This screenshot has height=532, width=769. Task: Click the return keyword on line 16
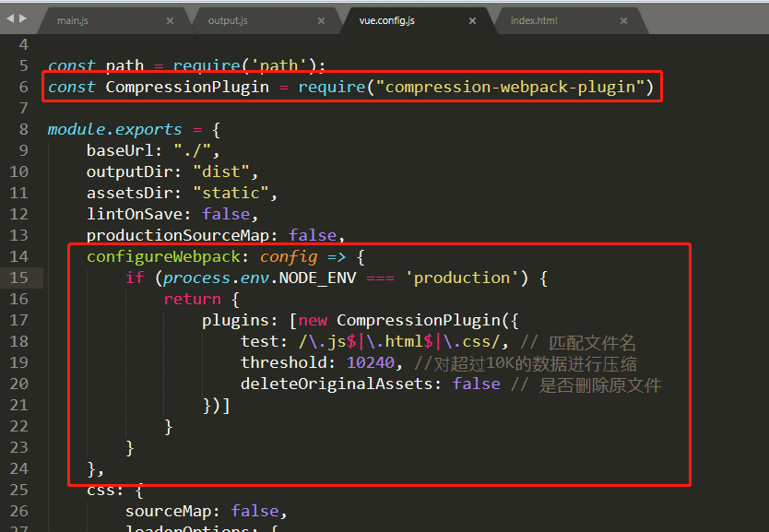(192, 299)
